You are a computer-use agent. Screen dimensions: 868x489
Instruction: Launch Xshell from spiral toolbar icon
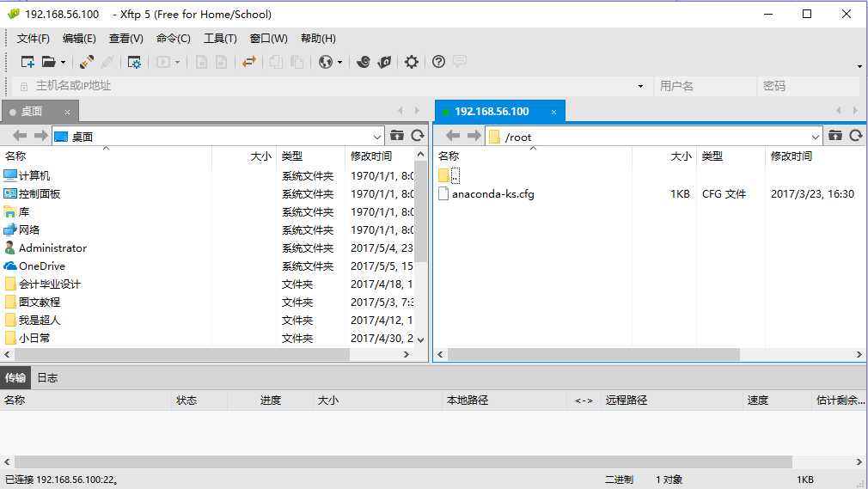364,62
